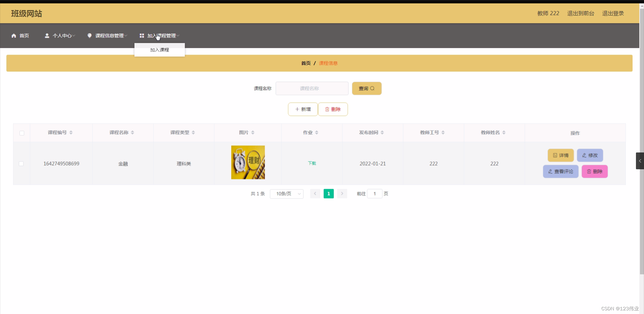Check the checkbox for the 金融 course row
The width and height of the screenshot is (644, 314).
pos(21,164)
